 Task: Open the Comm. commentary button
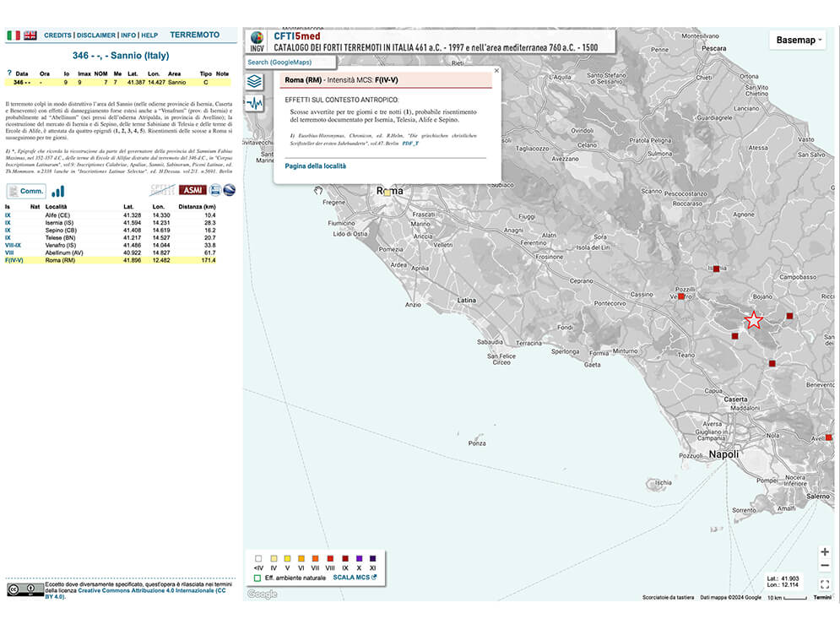26,191
